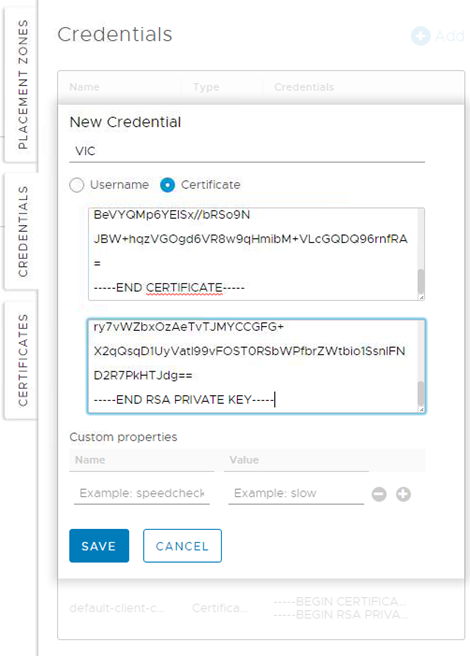This screenshot has width=470, height=656.
Task: Click the CANCEL button
Action: click(x=182, y=546)
